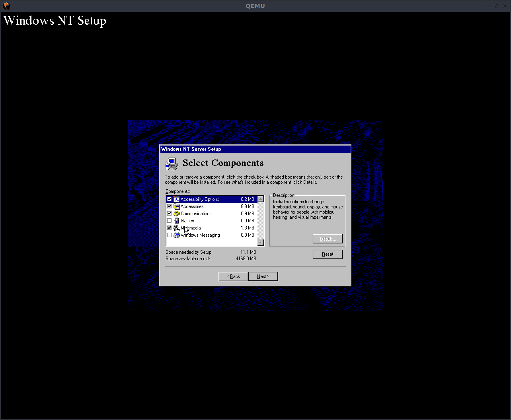Click the Multimedia component icon
Image resolution: width=511 pixels, height=420 pixels.
pyautogui.click(x=177, y=228)
